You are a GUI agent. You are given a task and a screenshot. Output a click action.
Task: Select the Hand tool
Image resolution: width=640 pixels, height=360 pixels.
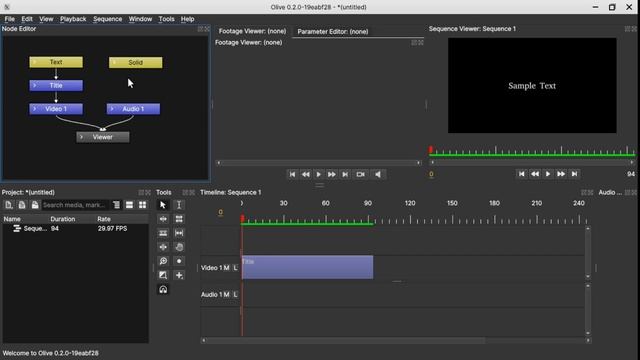pyautogui.click(x=179, y=247)
